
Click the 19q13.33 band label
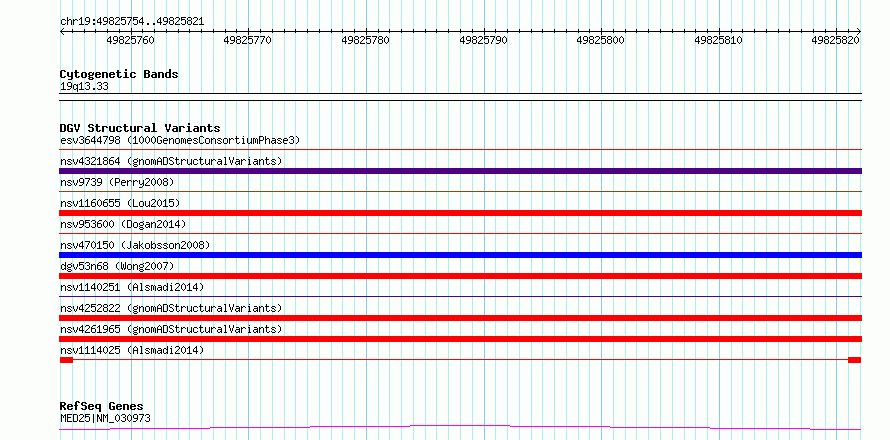[84, 87]
